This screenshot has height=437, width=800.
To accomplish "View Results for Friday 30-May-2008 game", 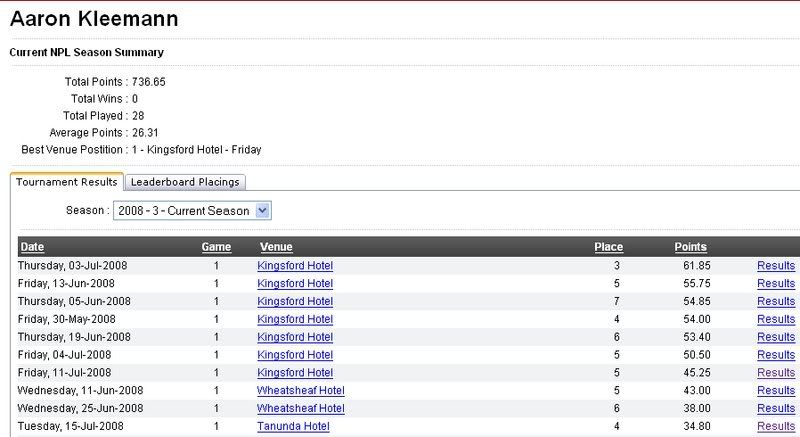I will pyautogui.click(x=775, y=319).
